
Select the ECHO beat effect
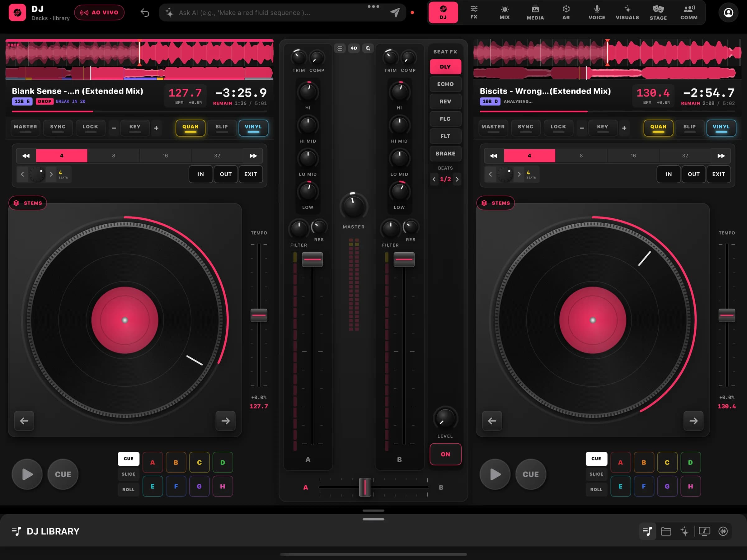(445, 84)
